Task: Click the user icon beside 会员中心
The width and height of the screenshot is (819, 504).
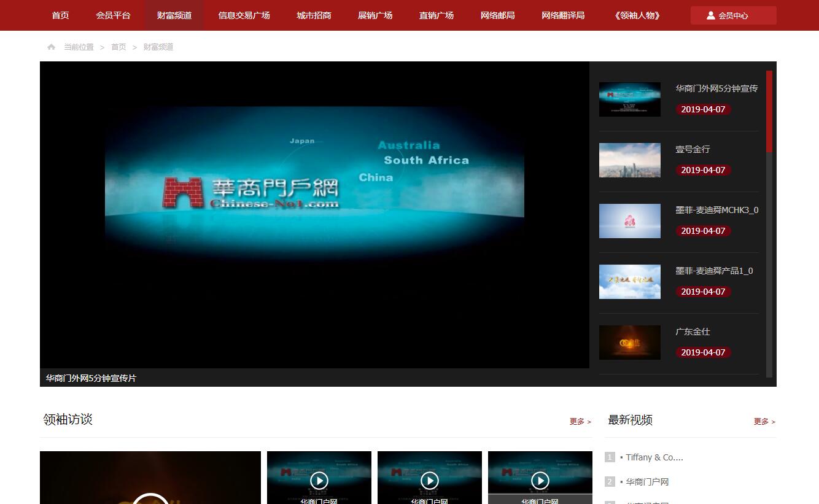Action: point(711,15)
